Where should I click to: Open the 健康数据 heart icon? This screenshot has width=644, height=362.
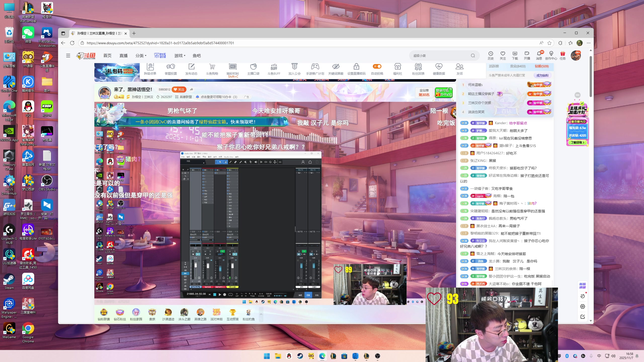click(x=439, y=67)
